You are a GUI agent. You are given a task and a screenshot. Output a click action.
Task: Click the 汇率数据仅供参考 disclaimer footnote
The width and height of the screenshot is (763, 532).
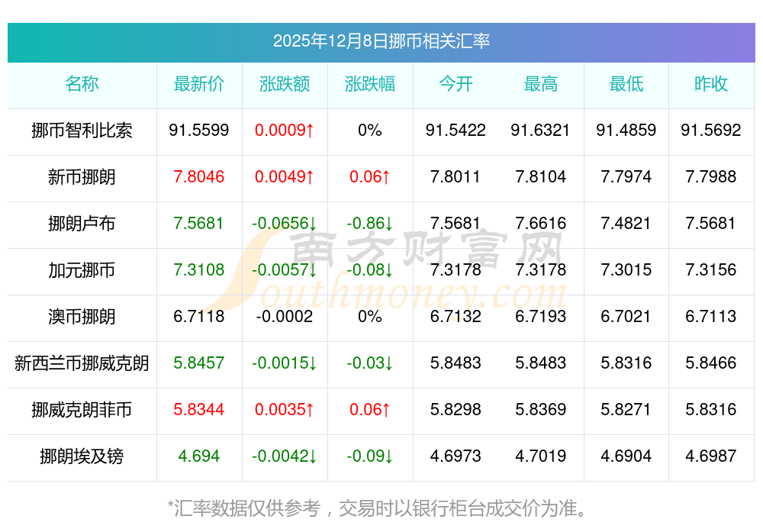(x=381, y=508)
